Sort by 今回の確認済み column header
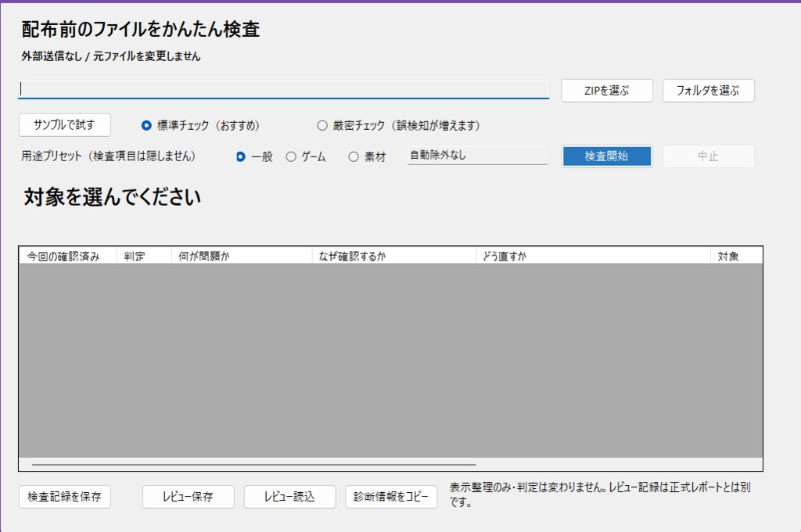Screen dimensions: 801x532 68,256
